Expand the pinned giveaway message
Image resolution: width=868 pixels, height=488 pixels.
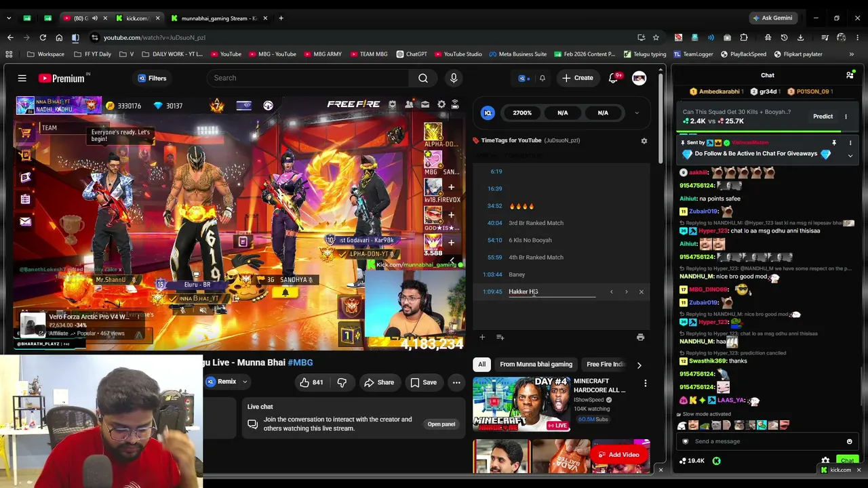pyautogui.click(x=850, y=155)
